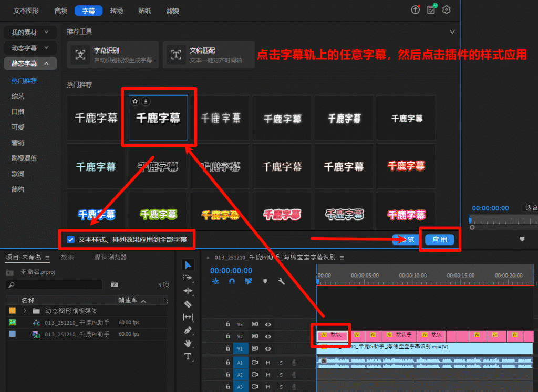Select the Pen tool in the timeline toolbar

coord(189,330)
